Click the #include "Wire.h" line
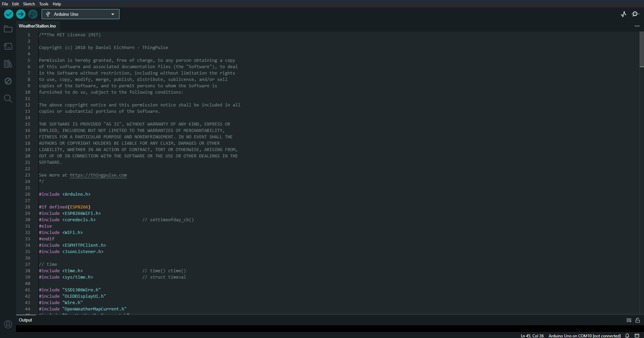This screenshot has height=338, width=644. tap(61, 303)
